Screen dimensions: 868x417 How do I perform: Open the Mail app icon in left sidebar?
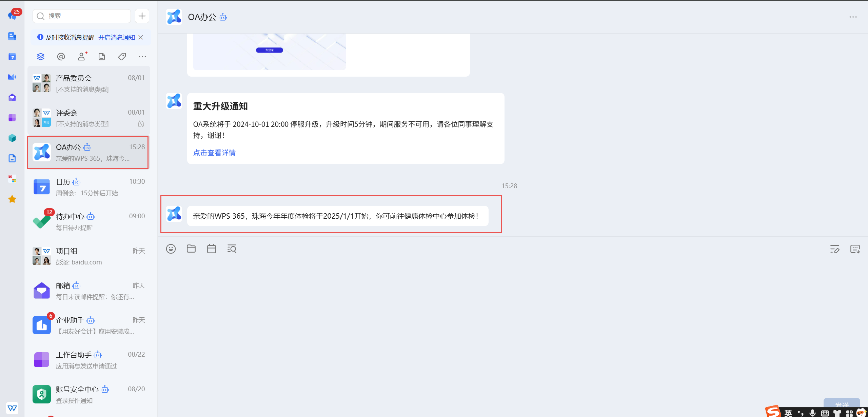pyautogui.click(x=12, y=97)
